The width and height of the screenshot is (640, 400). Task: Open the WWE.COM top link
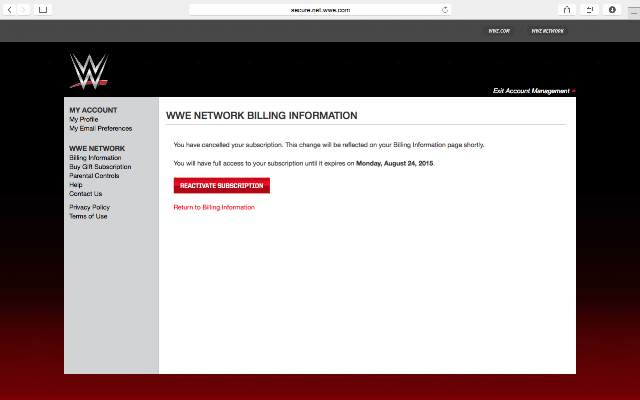(x=499, y=31)
